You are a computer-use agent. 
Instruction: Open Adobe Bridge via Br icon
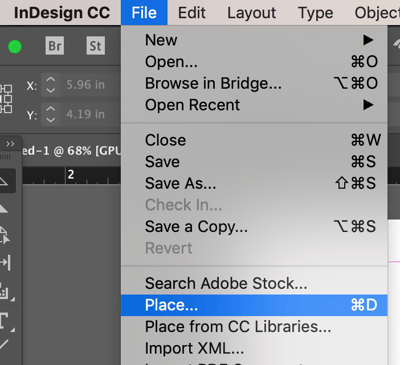tap(55, 46)
